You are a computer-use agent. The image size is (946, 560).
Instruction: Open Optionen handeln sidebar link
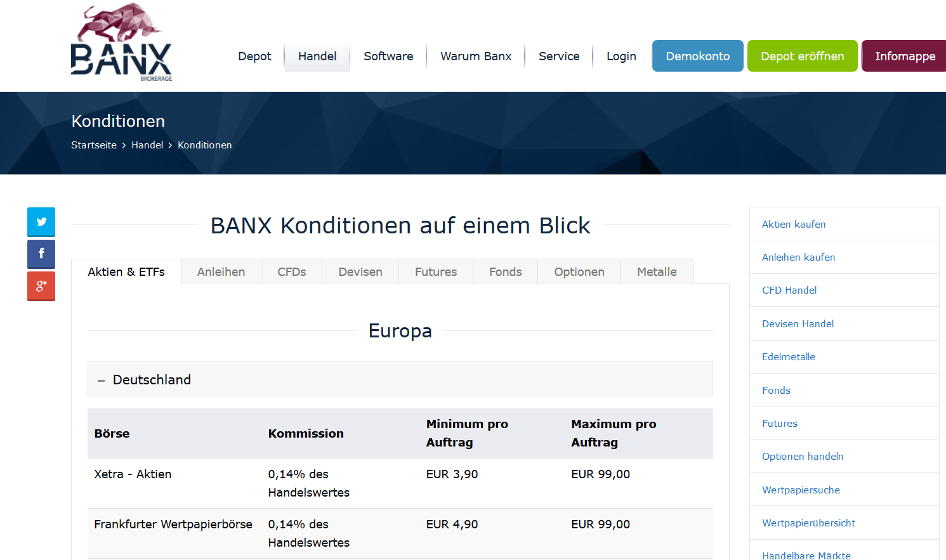(x=803, y=457)
